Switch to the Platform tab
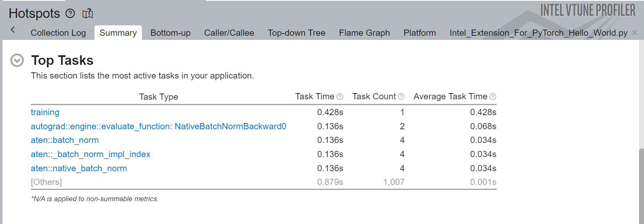Image resolution: width=644 pixels, height=224 pixels. click(420, 33)
